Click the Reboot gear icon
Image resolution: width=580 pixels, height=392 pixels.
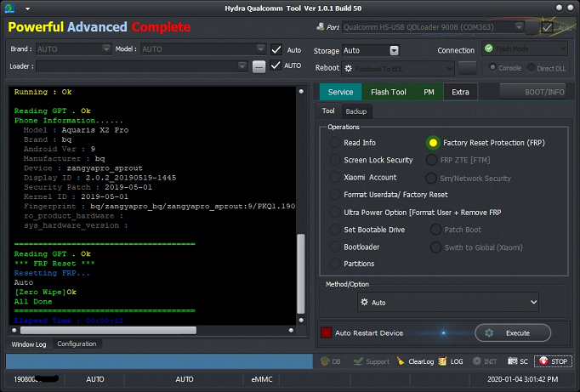(x=348, y=68)
